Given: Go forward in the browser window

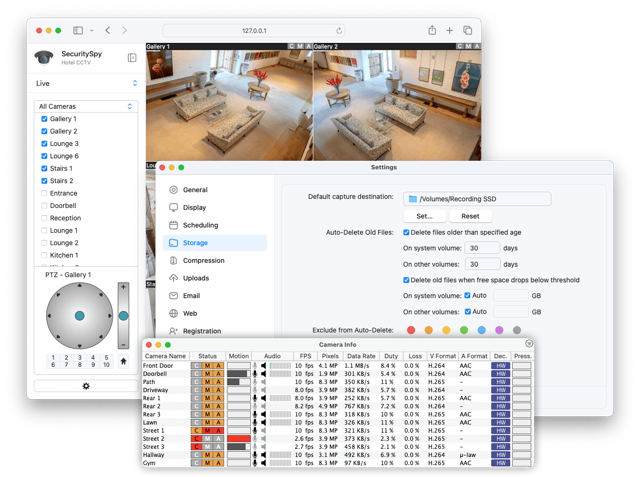Looking at the screenshot, I should (x=124, y=31).
